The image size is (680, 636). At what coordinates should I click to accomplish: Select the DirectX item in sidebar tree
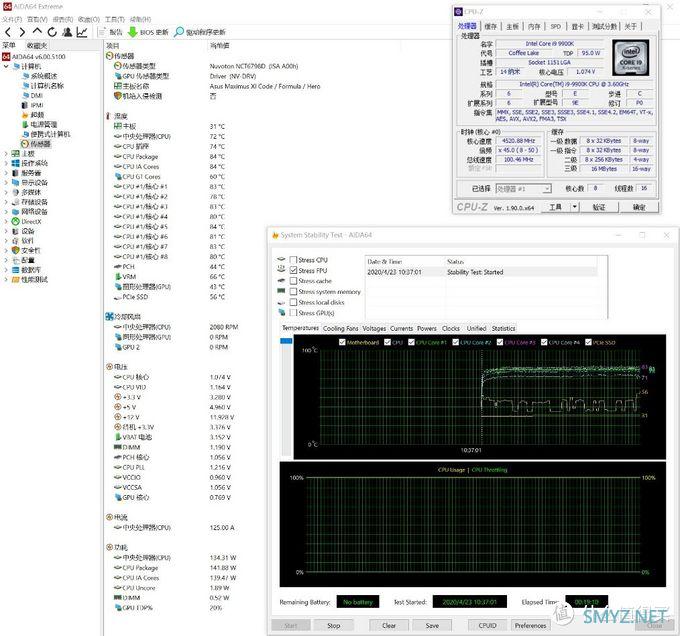point(34,221)
